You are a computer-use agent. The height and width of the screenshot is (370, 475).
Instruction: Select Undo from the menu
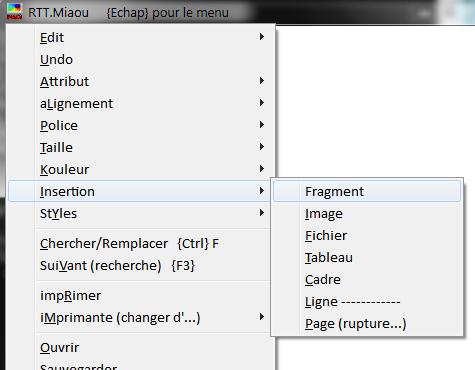coord(139,59)
